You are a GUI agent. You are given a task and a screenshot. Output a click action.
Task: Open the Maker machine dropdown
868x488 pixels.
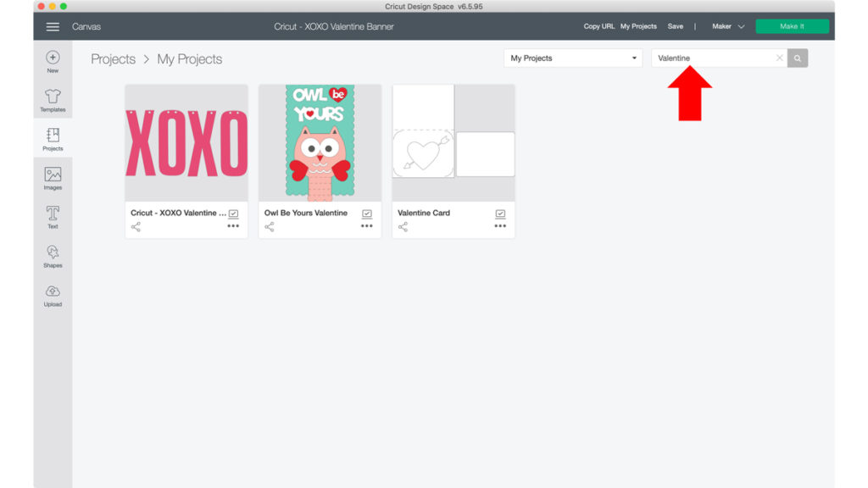(x=728, y=26)
